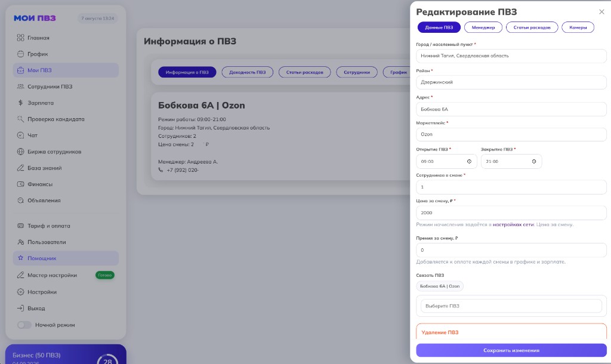Click the Бобкова 6А | Ozon heading

[x=202, y=105]
